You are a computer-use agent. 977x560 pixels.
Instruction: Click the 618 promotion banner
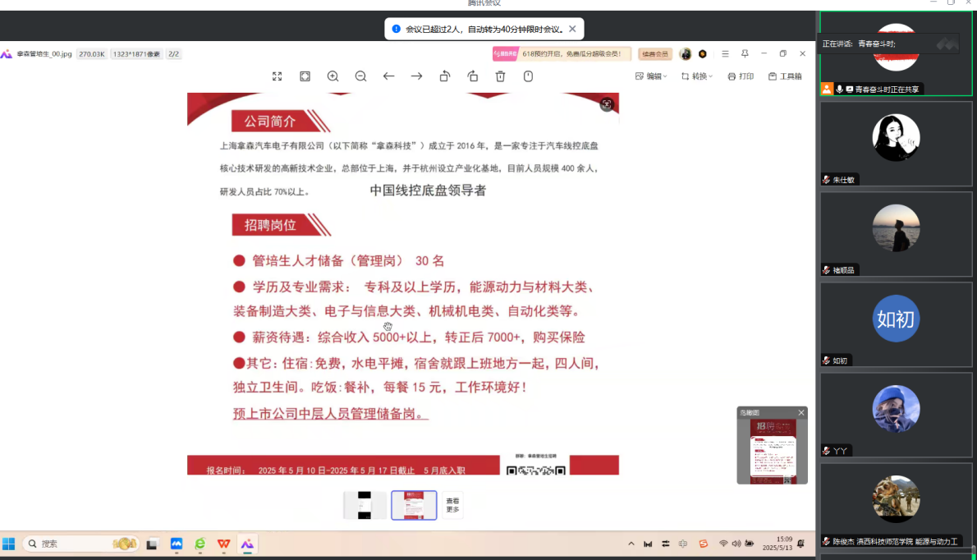(562, 54)
